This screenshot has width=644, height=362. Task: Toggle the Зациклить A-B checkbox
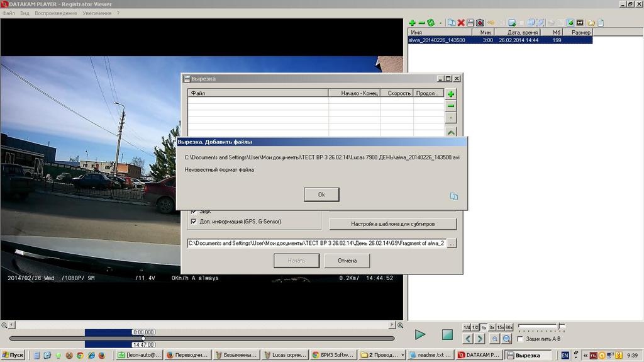(519, 339)
